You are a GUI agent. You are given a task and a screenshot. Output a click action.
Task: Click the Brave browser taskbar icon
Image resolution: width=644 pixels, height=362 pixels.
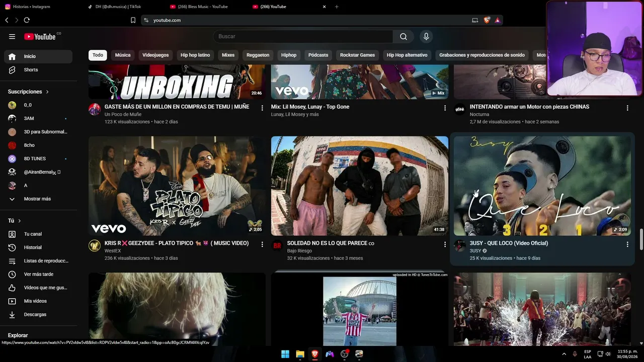(315, 354)
